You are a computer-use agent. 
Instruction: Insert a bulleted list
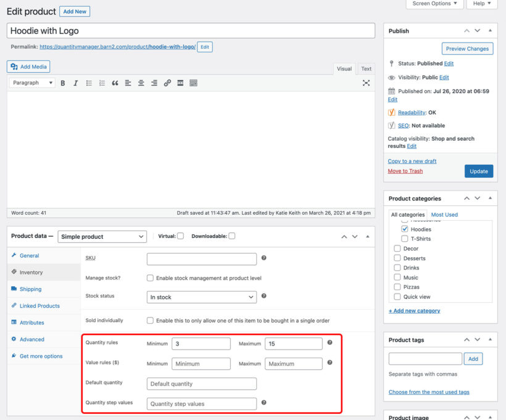[89, 83]
